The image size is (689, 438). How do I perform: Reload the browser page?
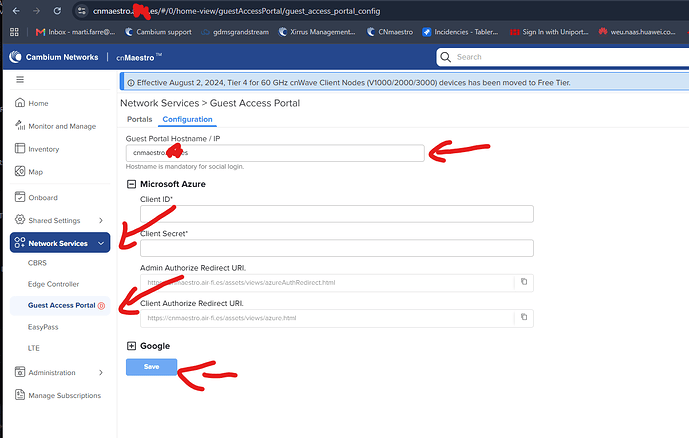(57, 11)
